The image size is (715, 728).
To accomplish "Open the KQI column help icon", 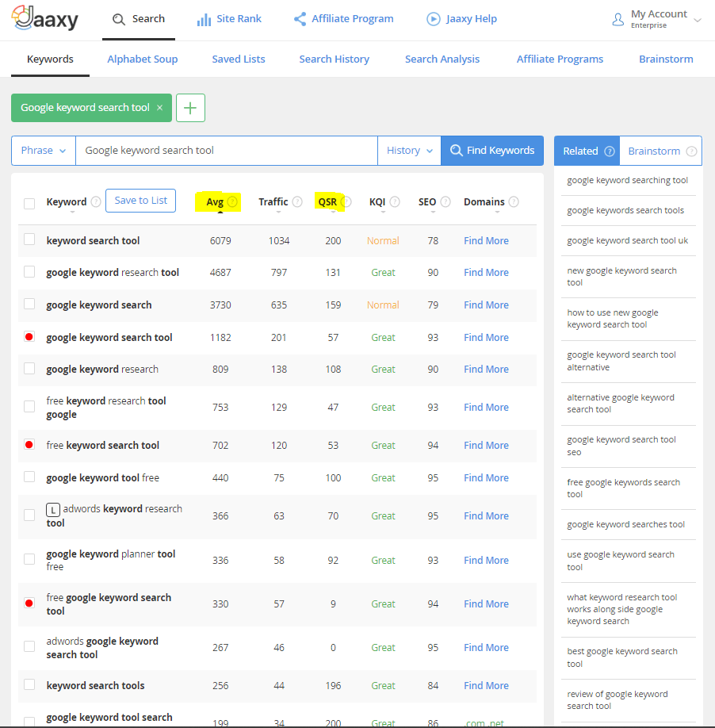I will [x=395, y=201].
